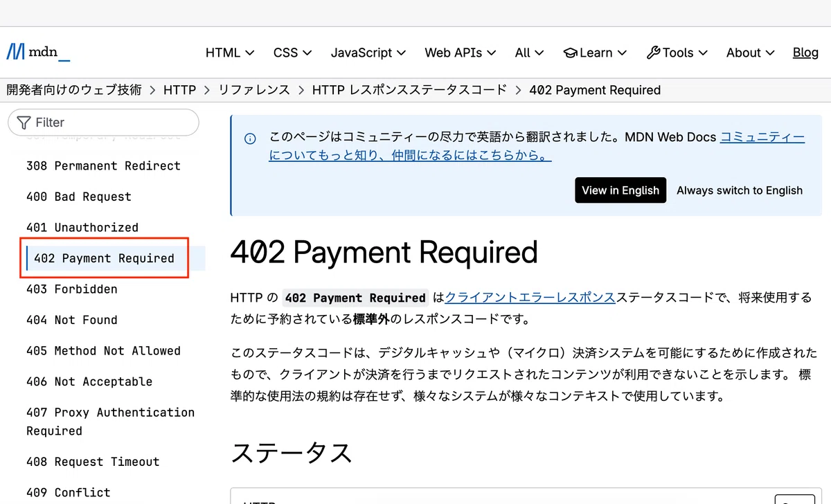Click the info icon in translation banner
The image size is (831, 504).
pyautogui.click(x=250, y=138)
